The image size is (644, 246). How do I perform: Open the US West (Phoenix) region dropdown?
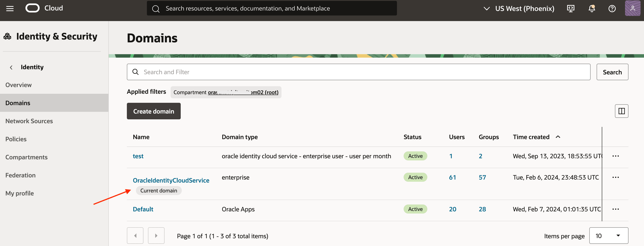pyautogui.click(x=518, y=8)
